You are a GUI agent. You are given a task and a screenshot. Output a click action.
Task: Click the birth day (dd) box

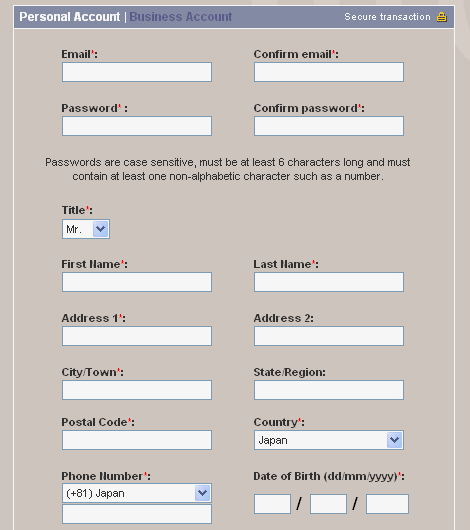[x=273, y=504]
